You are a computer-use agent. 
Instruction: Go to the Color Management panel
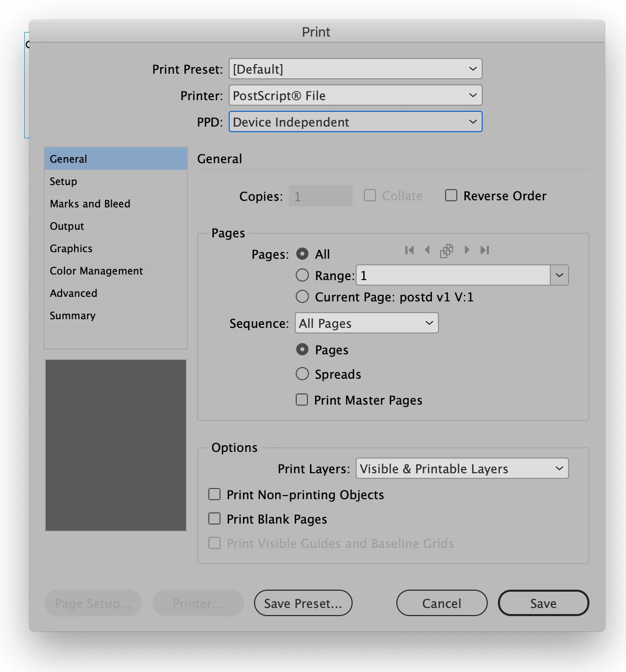coord(116,270)
